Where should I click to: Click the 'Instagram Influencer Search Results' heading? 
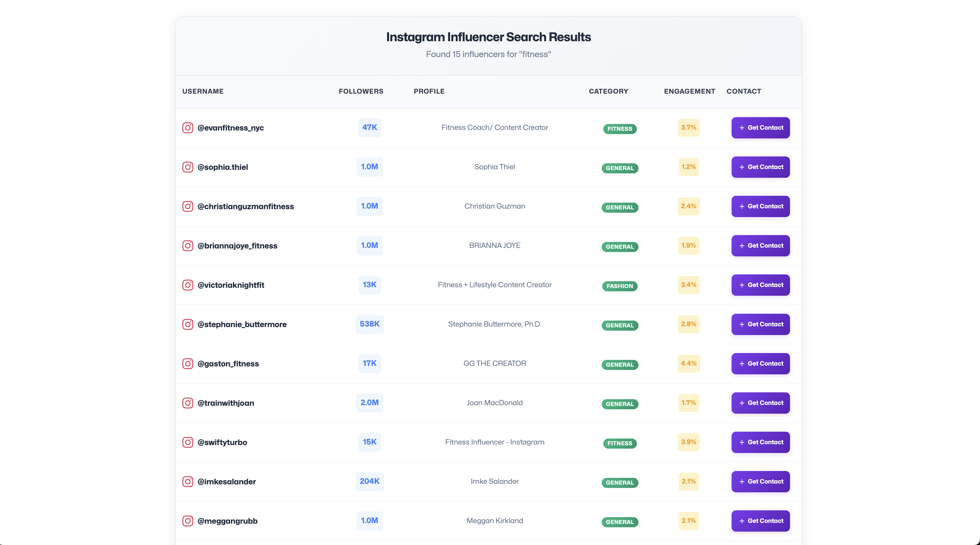coord(488,37)
